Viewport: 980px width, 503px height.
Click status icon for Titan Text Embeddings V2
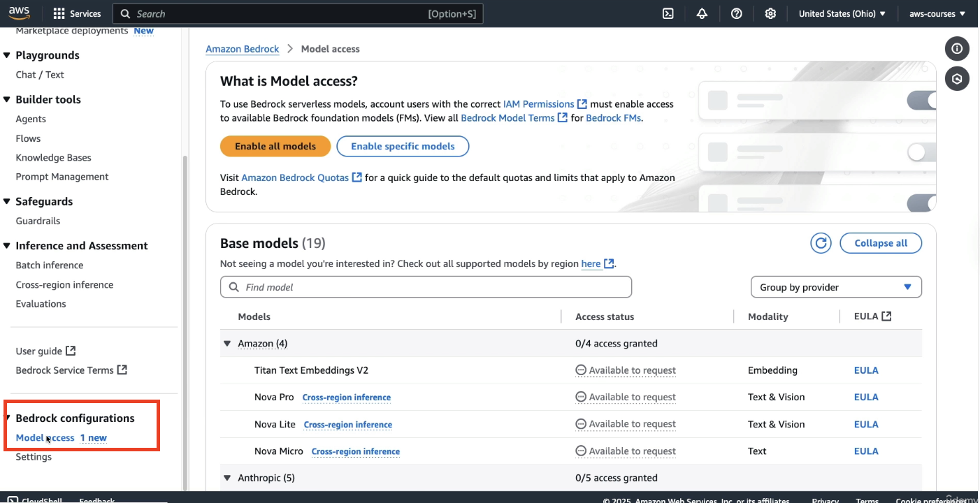580,370
